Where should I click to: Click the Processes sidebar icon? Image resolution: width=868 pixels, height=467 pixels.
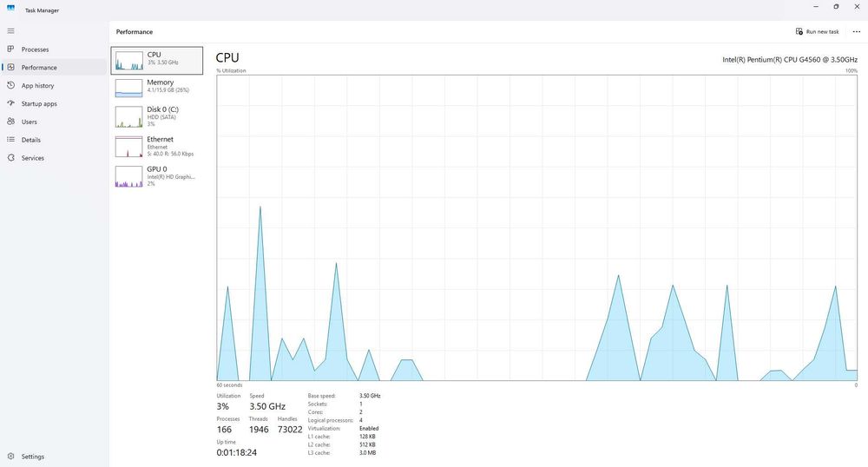[x=10, y=49]
